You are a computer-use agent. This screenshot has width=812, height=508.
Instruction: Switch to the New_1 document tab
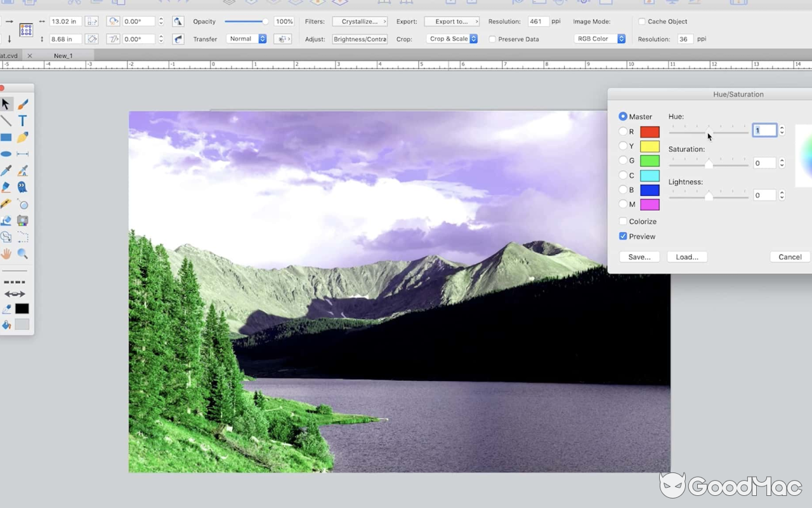coord(63,55)
